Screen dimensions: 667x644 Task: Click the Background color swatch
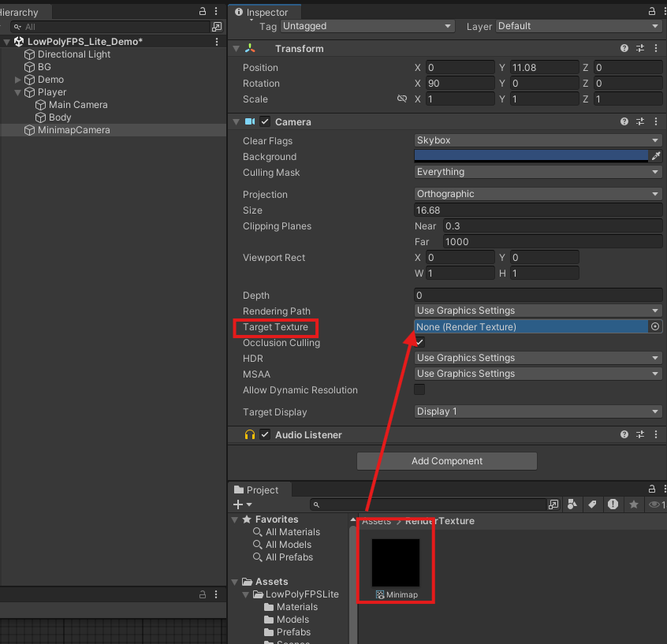tap(531, 156)
